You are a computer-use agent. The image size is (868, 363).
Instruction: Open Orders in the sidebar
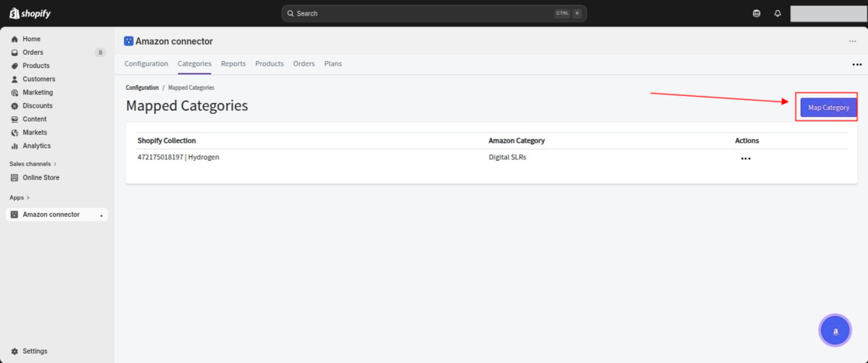(x=33, y=53)
